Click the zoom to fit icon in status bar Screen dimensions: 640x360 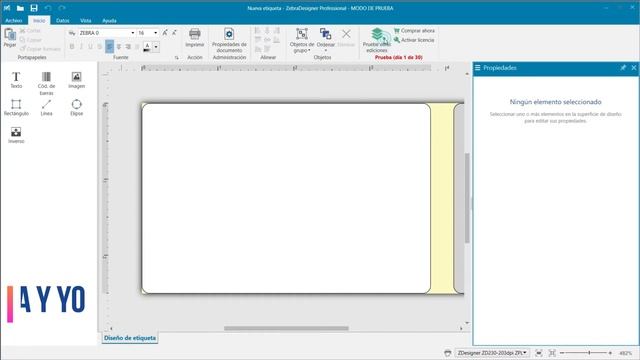(539, 353)
